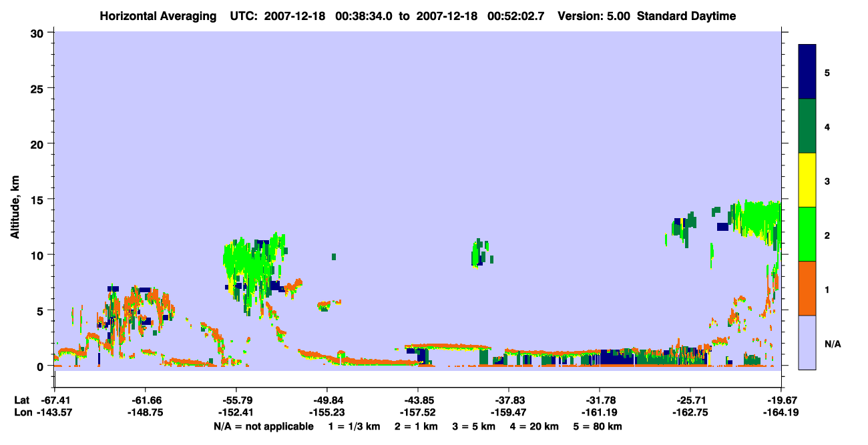Click the bright green color bar segment 2
This screenshot has height=445, width=868.
tap(807, 234)
